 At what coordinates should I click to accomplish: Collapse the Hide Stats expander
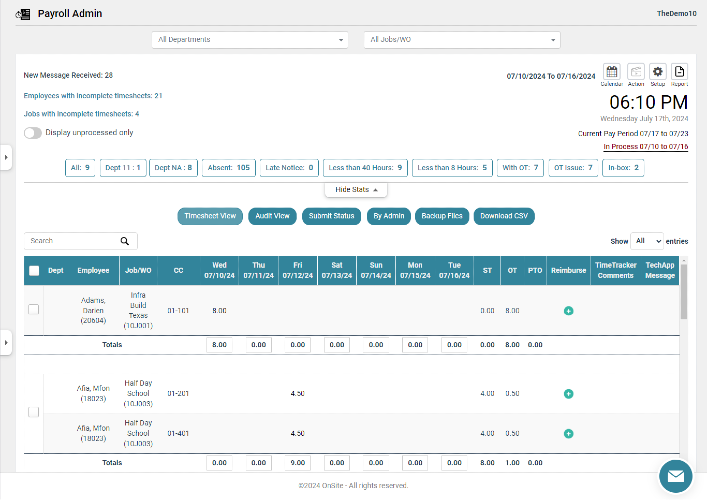pyautogui.click(x=356, y=190)
